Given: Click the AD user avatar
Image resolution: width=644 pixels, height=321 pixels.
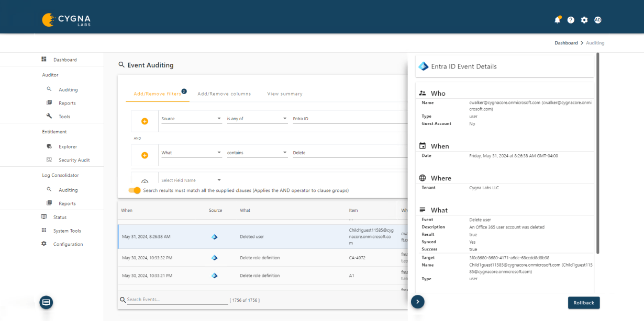Looking at the screenshot, I should (x=597, y=19).
